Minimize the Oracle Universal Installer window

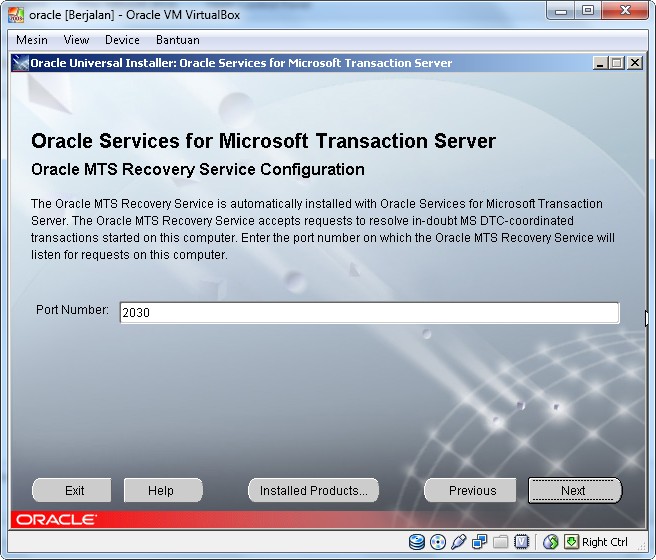tap(600, 63)
